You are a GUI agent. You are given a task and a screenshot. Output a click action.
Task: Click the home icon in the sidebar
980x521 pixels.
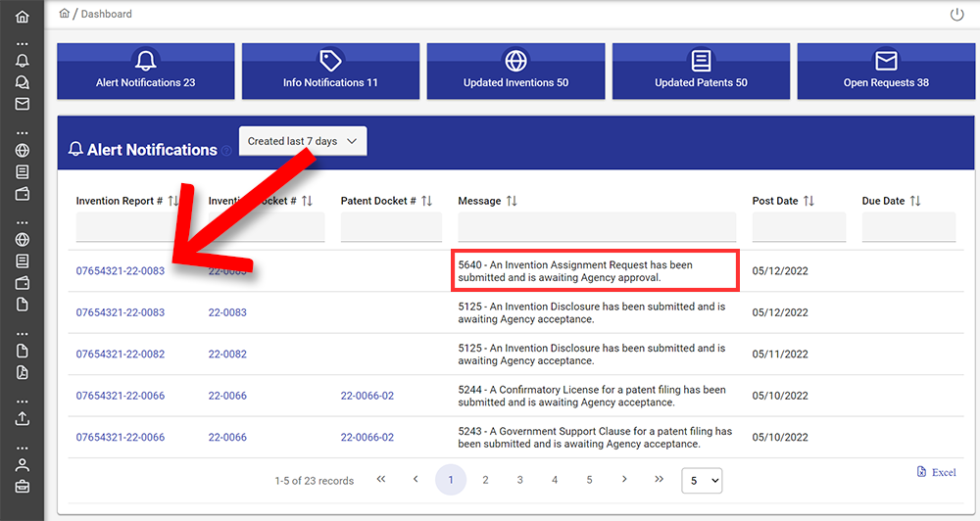click(x=22, y=17)
